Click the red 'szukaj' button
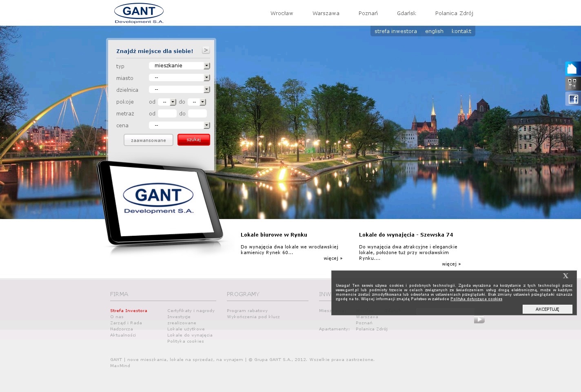The width and height of the screenshot is (581, 392). pyautogui.click(x=194, y=140)
